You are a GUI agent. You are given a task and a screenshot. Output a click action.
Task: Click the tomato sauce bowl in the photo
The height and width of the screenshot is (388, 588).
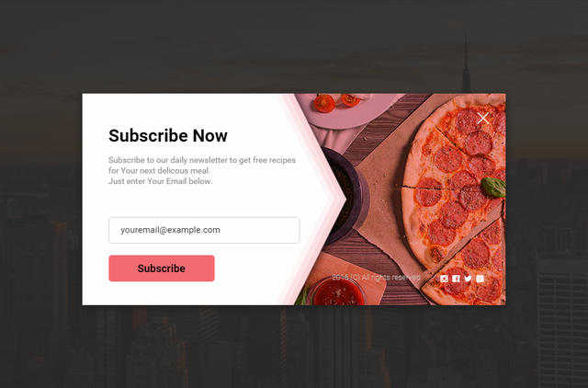[x=337, y=291]
